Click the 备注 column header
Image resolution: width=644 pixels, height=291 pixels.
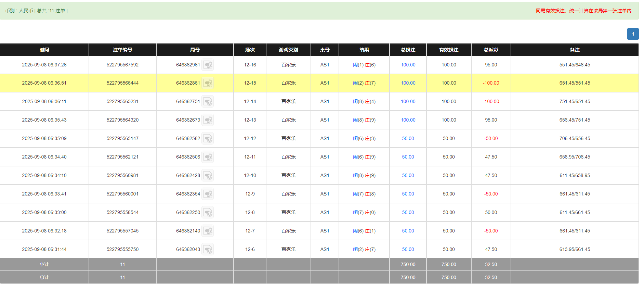575,50
